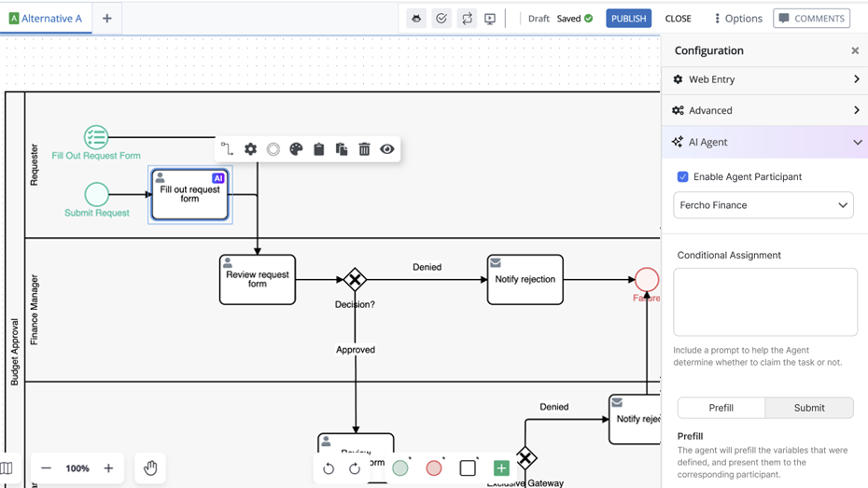Click the looping arrows icon in top toolbar
868x488 pixels.
click(x=467, y=19)
